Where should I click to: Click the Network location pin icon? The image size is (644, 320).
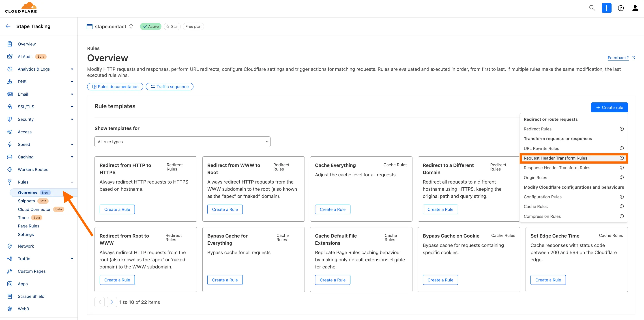coord(10,246)
